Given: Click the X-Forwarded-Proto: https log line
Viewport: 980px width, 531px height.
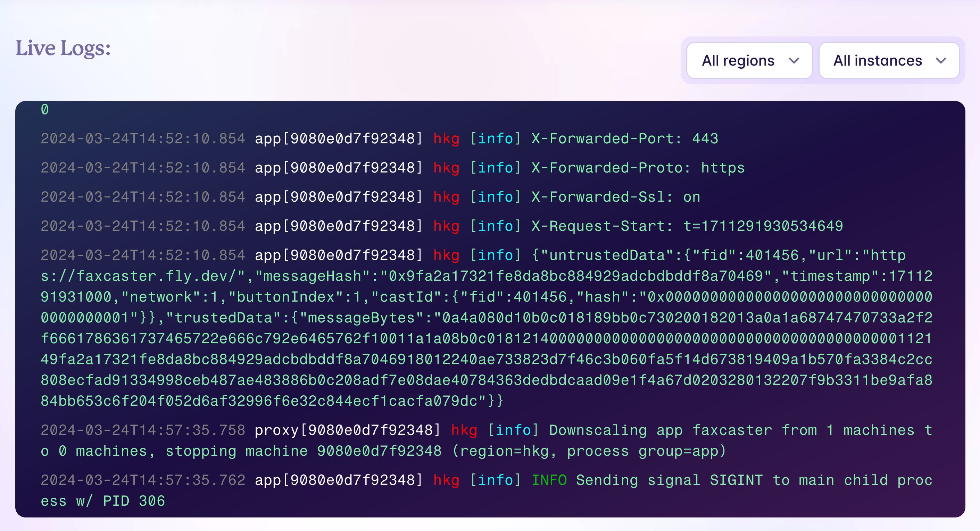Looking at the screenshot, I should [x=392, y=168].
